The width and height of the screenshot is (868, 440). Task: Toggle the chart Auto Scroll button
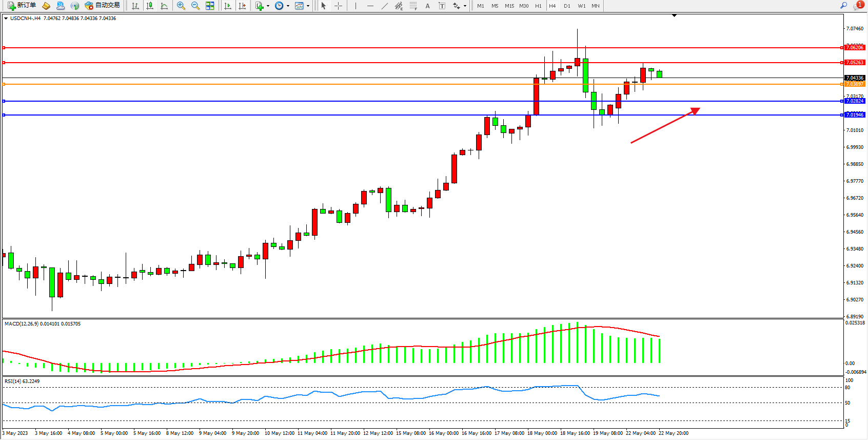tap(228, 6)
